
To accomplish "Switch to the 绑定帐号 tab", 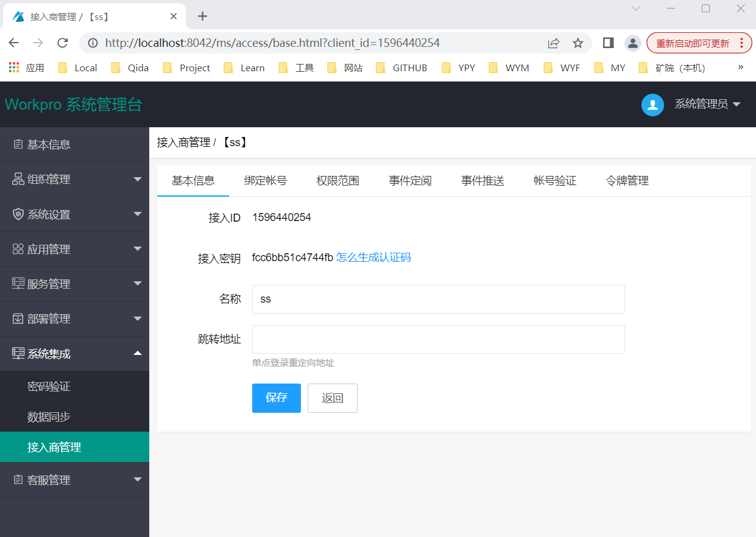I will tap(266, 181).
